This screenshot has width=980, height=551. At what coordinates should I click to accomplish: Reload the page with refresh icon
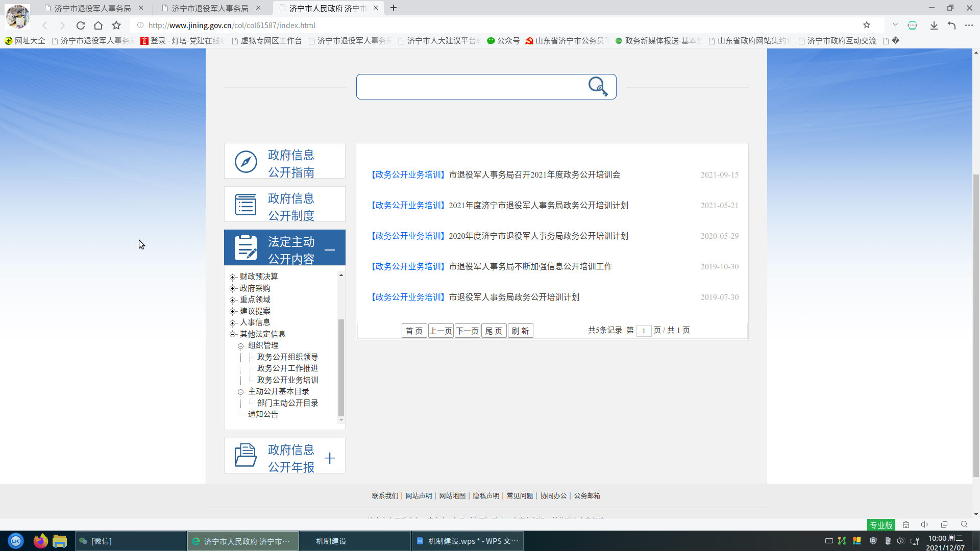[x=80, y=26]
